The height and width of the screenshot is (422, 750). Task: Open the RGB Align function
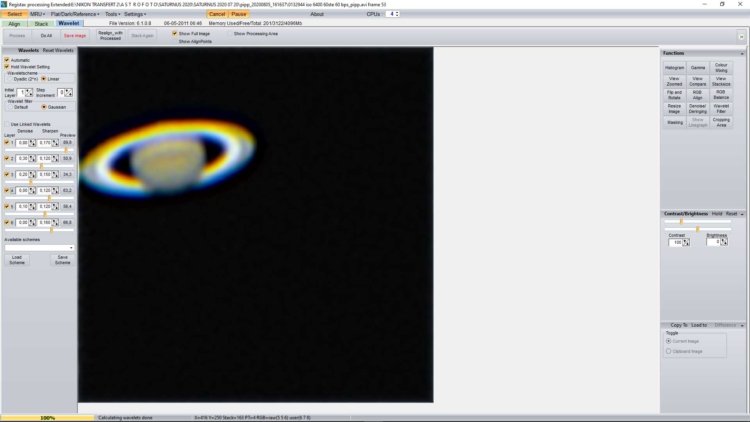tap(698, 95)
